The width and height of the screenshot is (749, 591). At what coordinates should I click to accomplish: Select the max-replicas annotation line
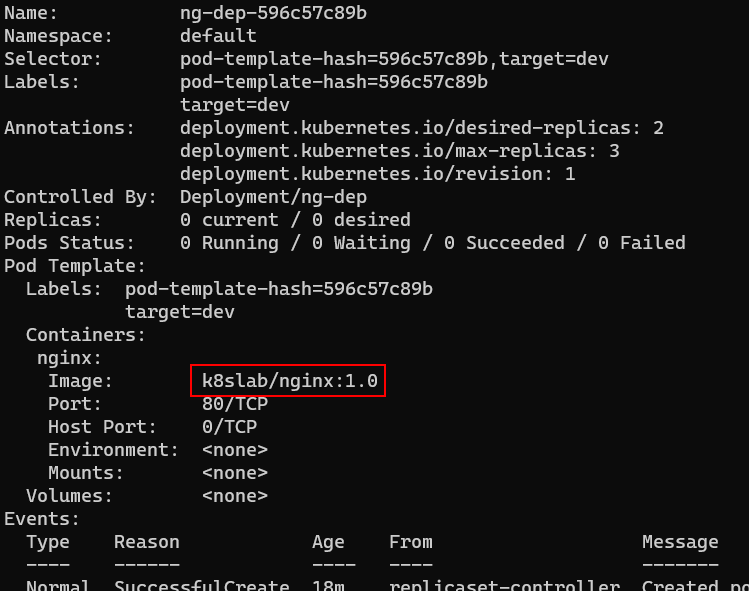click(399, 151)
